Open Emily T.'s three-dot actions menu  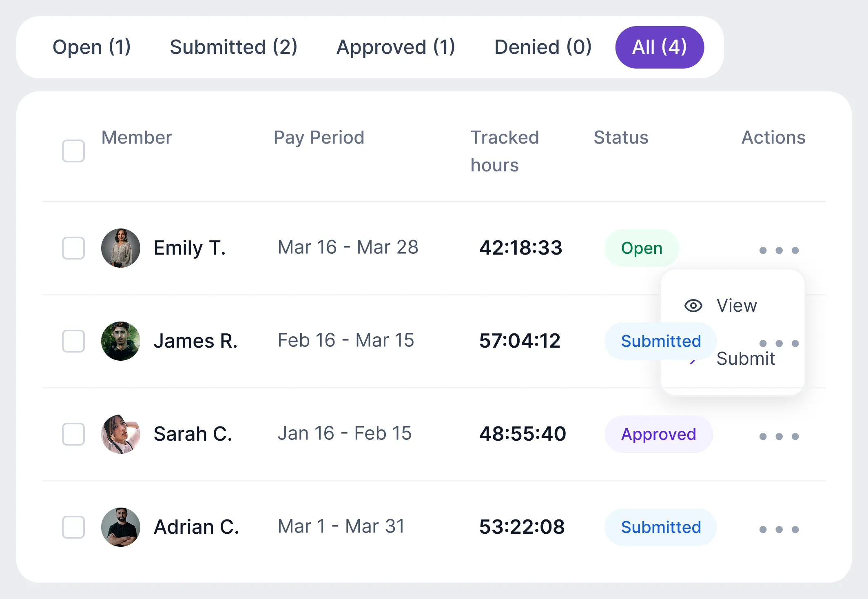(779, 250)
